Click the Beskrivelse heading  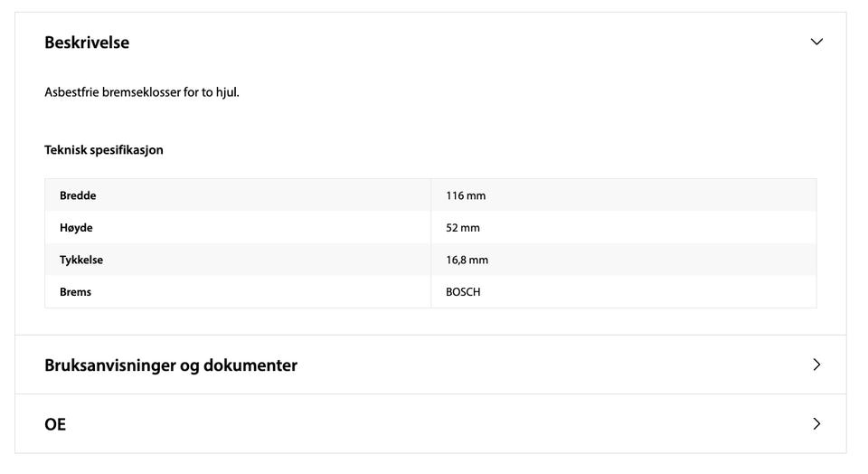[87, 43]
